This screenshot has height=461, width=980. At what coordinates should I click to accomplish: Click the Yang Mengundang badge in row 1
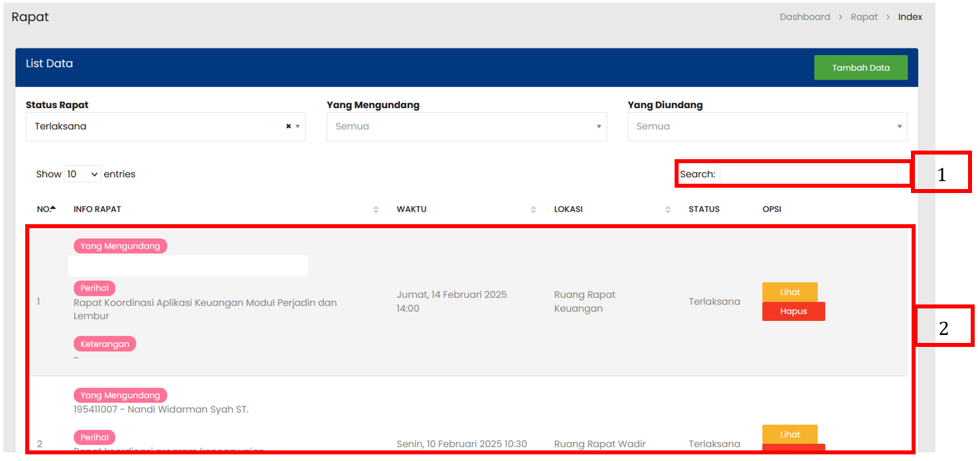[x=120, y=246]
